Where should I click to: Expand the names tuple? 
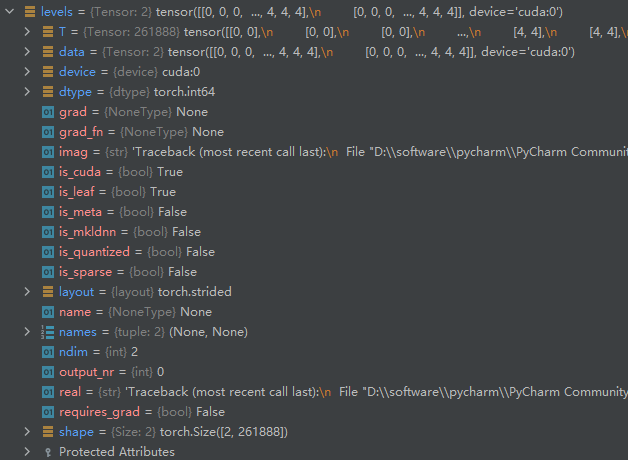point(27,332)
